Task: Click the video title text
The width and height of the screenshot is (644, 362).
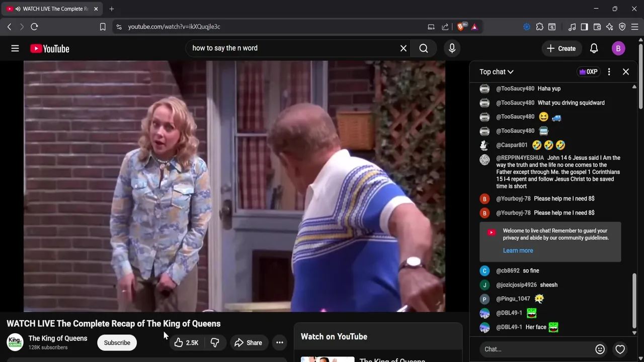Action: [x=114, y=324]
